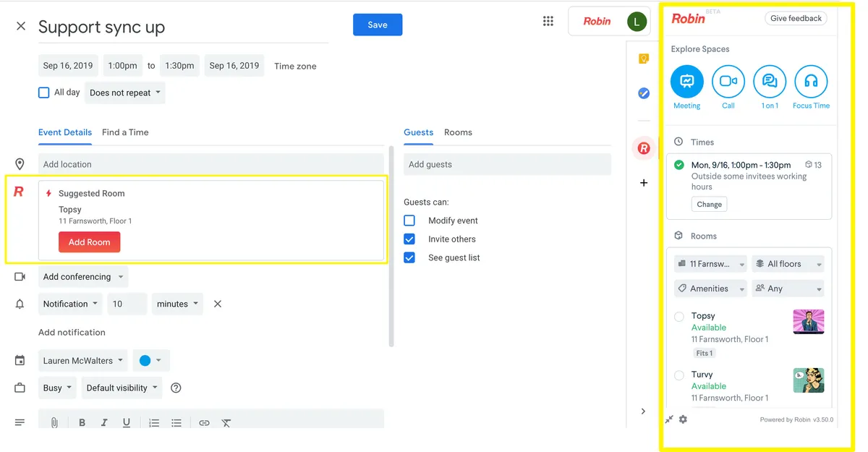The image size is (868, 452).
Task: Open the Google apps grid icon
Action: (x=548, y=21)
